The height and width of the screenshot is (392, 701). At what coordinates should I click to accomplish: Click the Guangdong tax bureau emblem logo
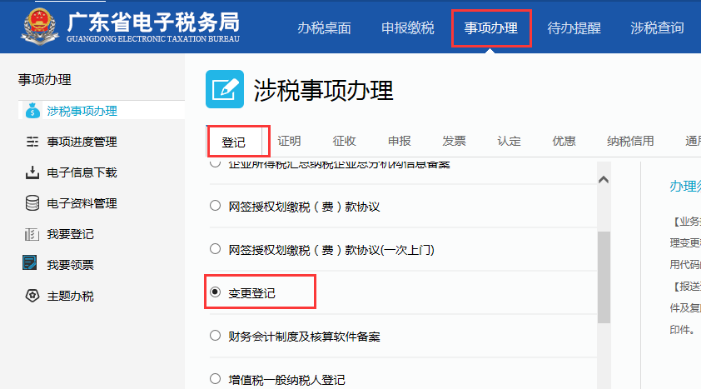point(40,27)
